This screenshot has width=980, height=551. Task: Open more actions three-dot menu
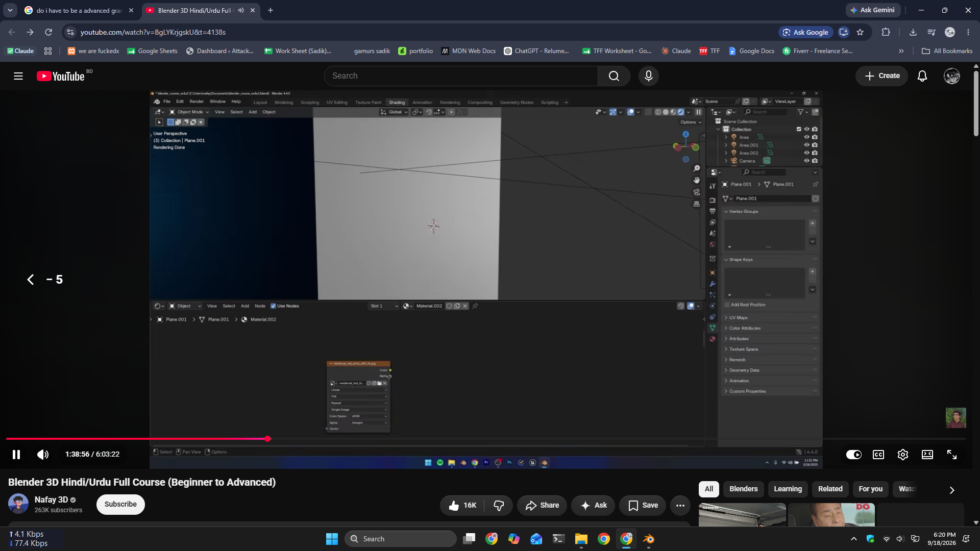[680, 505]
